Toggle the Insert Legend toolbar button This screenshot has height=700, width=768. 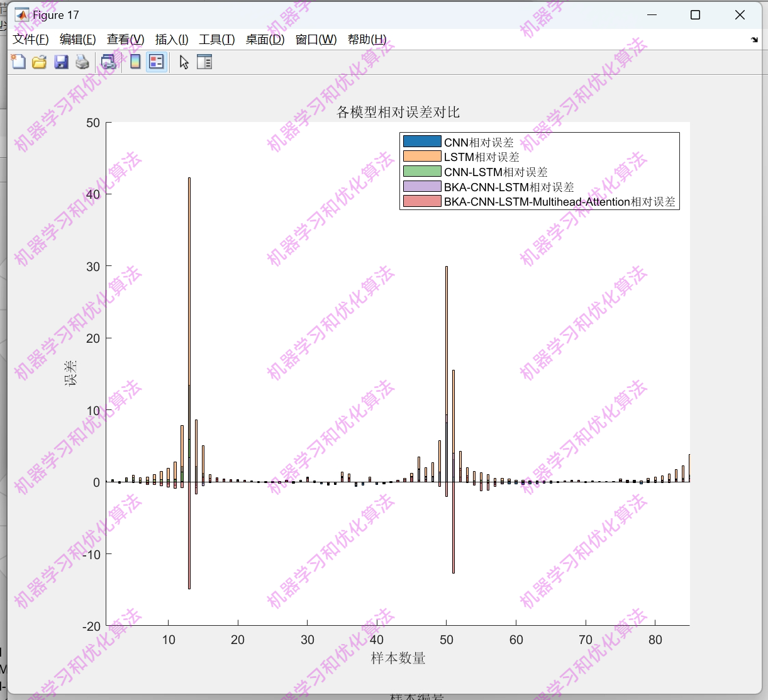point(157,62)
